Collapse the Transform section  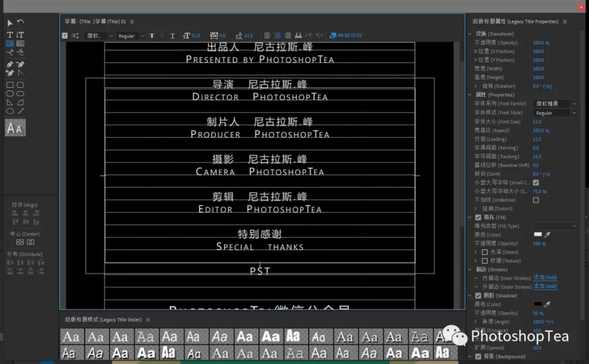click(470, 34)
